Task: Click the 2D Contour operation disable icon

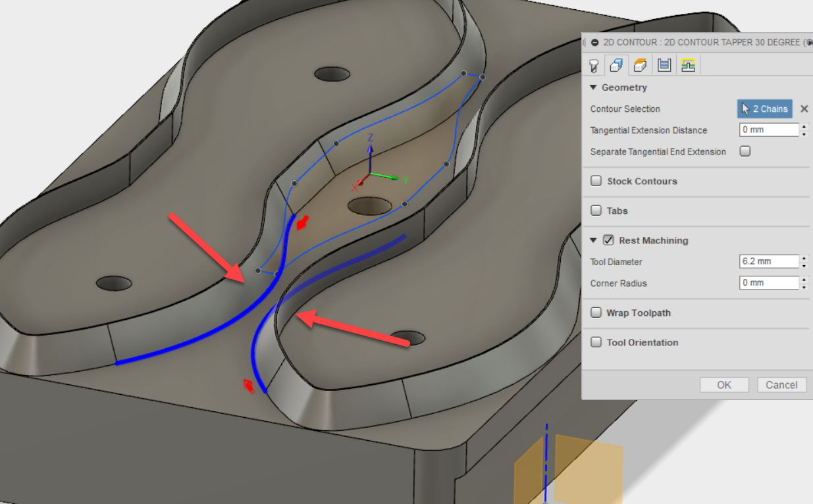Action: click(595, 42)
